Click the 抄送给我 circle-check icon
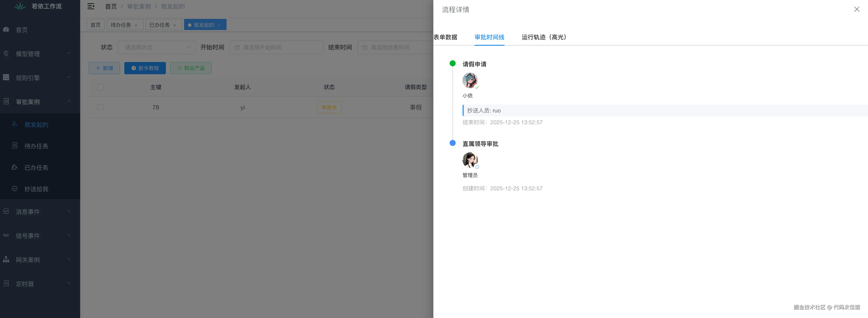Image resolution: width=868 pixels, height=318 pixels. pos(15,189)
